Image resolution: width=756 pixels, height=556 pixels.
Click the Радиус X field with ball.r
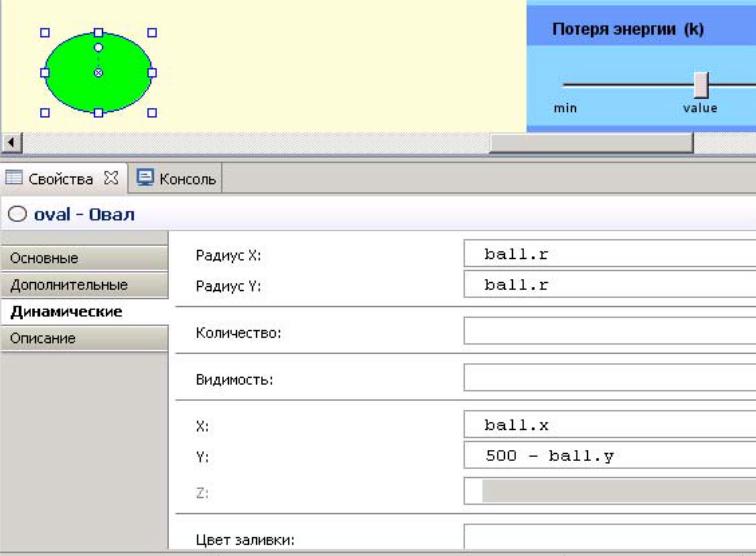tap(610, 254)
